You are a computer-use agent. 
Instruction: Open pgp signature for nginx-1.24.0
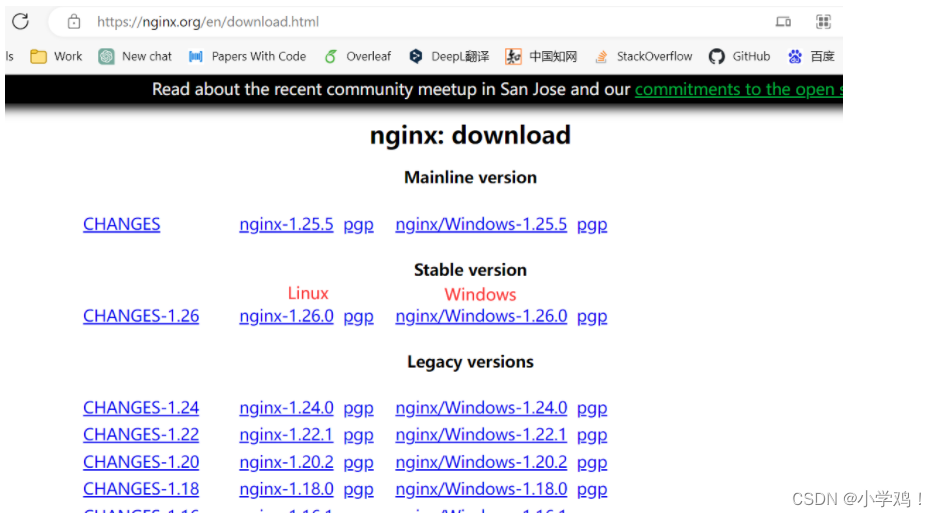pos(358,409)
